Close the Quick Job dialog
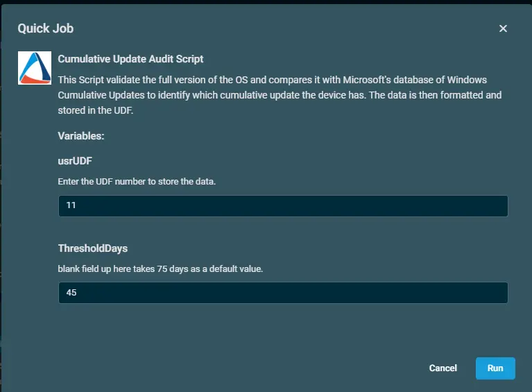The width and height of the screenshot is (532, 392). (503, 28)
